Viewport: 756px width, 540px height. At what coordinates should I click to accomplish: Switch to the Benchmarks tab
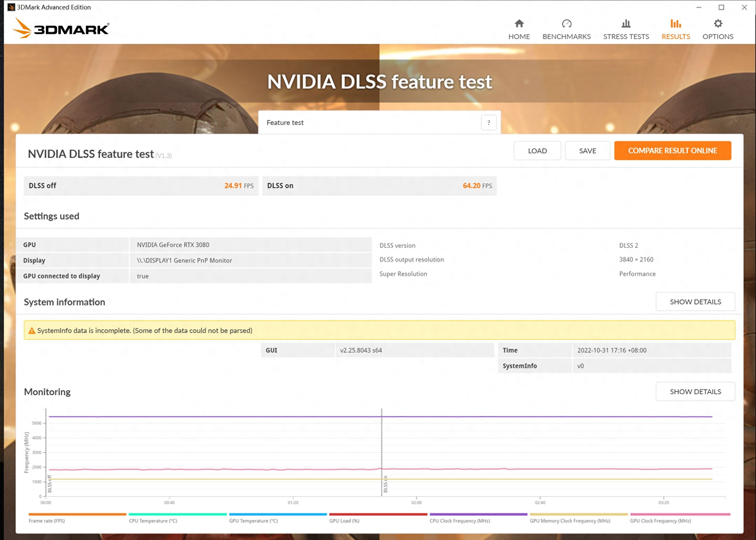(567, 29)
